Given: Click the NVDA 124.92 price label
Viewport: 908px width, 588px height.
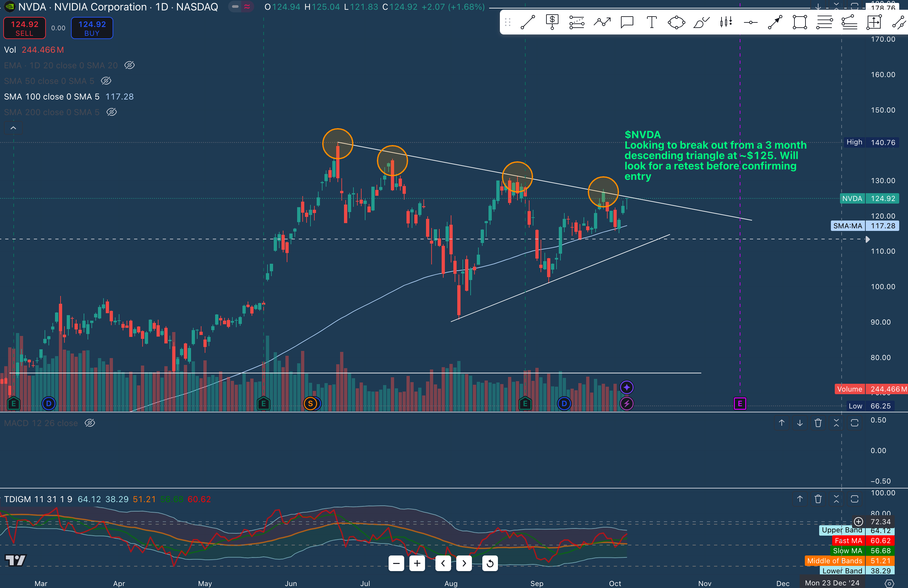Looking at the screenshot, I should click(869, 199).
